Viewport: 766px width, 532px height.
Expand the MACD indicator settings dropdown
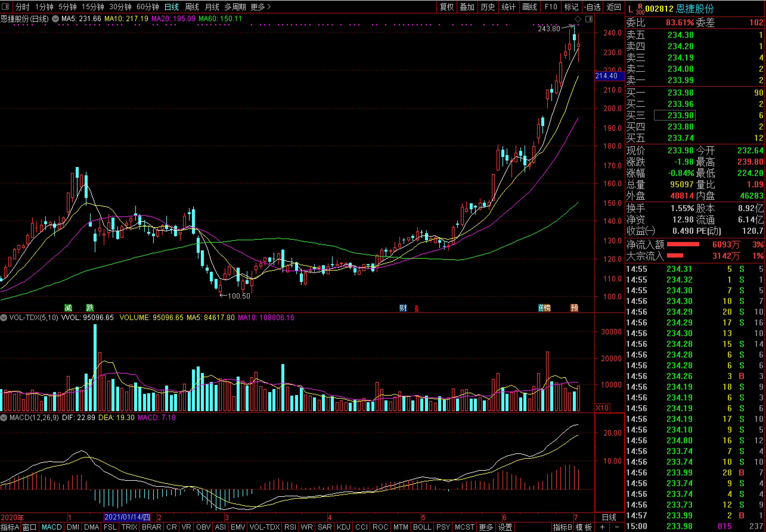(4, 418)
